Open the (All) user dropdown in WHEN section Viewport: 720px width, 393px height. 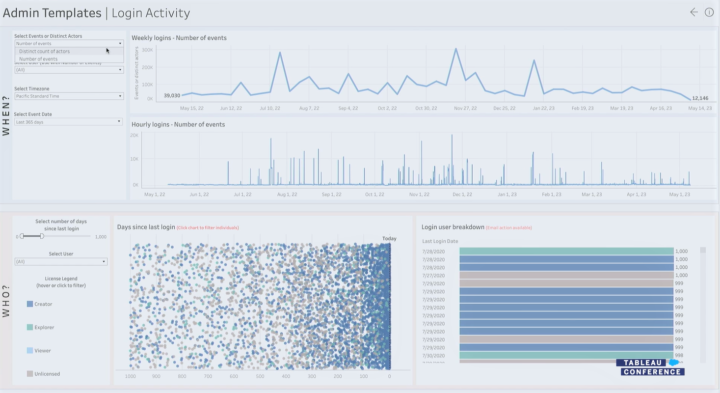tap(69, 70)
